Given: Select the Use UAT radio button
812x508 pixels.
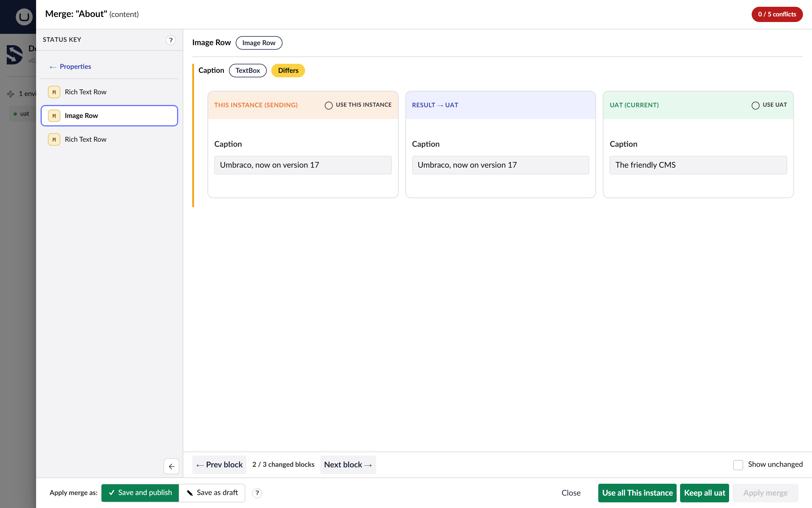Looking at the screenshot, I should [755, 106].
